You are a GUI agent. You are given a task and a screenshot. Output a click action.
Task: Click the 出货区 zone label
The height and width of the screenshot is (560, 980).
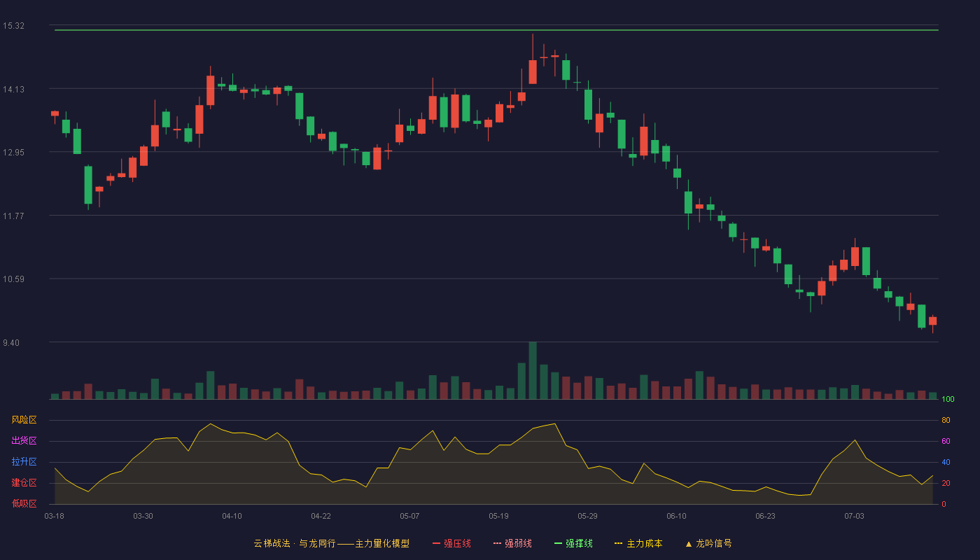[24, 441]
